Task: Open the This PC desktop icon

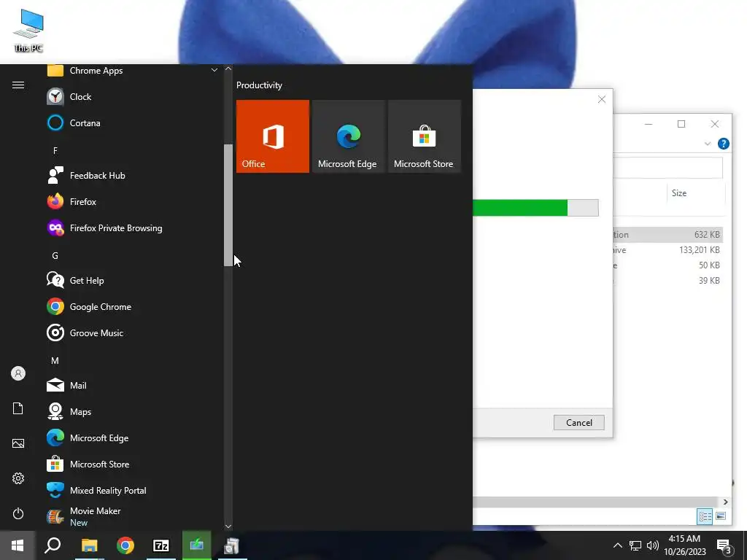Action: (28, 31)
